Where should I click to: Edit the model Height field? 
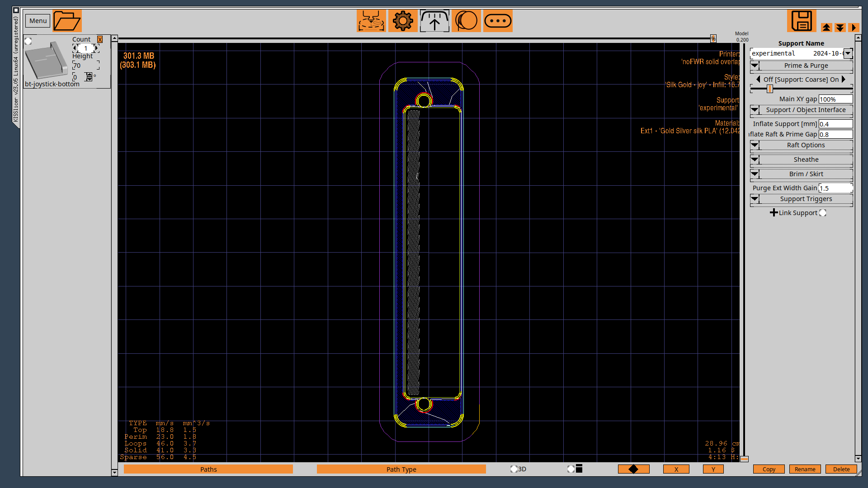point(86,66)
